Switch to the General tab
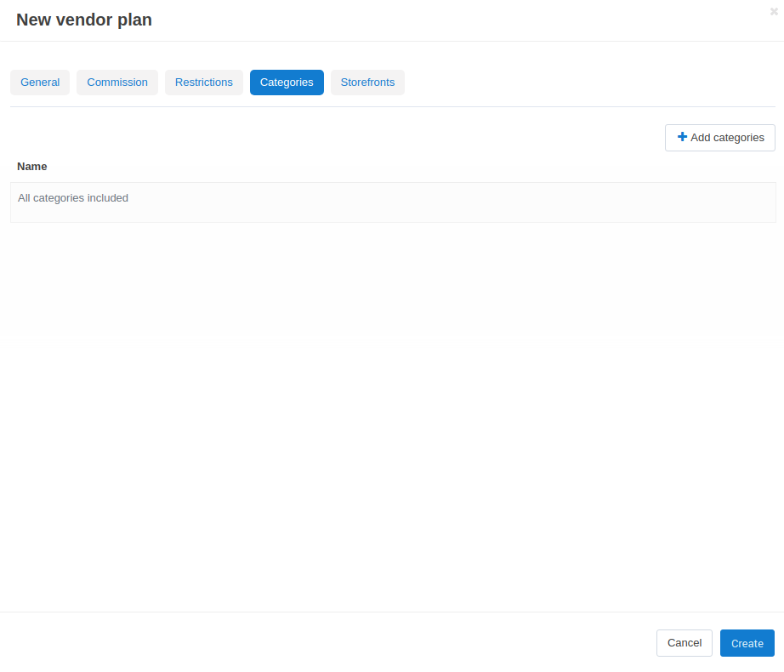 click(40, 83)
